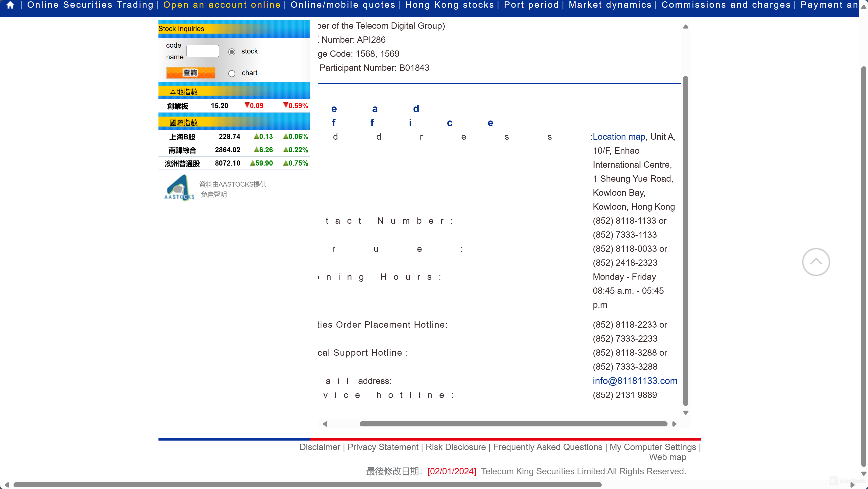Click inner frame scroll-left arrow
868x489 pixels.
click(325, 424)
